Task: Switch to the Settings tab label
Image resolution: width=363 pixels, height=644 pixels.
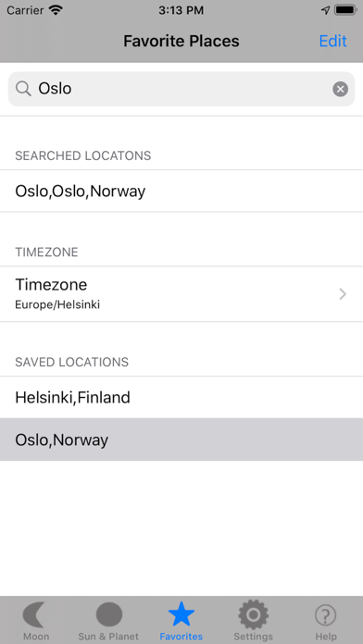Action: click(253, 637)
